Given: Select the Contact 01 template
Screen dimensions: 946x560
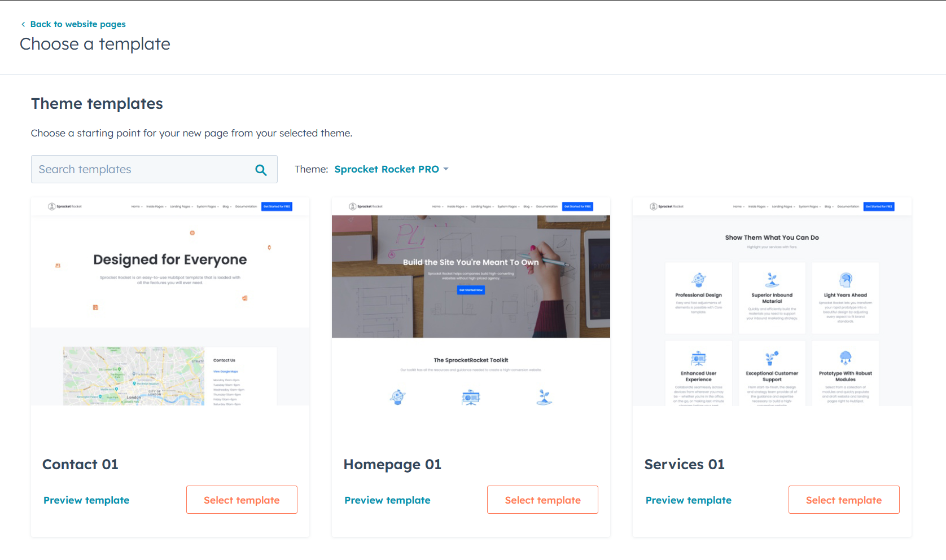Looking at the screenshot, I should [x=242, y=500].
